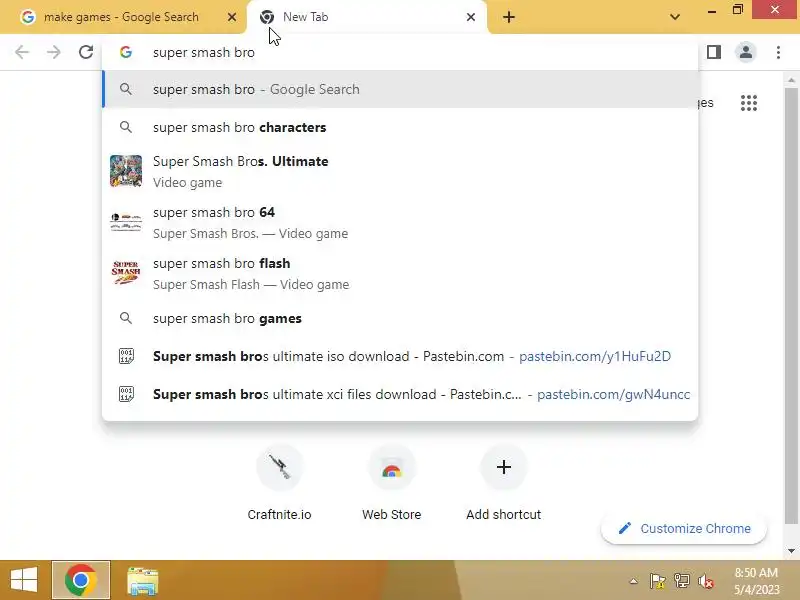This screenshot has height=600, width=800.
Task: Click the browser Reload button
Action: (86, 52)
